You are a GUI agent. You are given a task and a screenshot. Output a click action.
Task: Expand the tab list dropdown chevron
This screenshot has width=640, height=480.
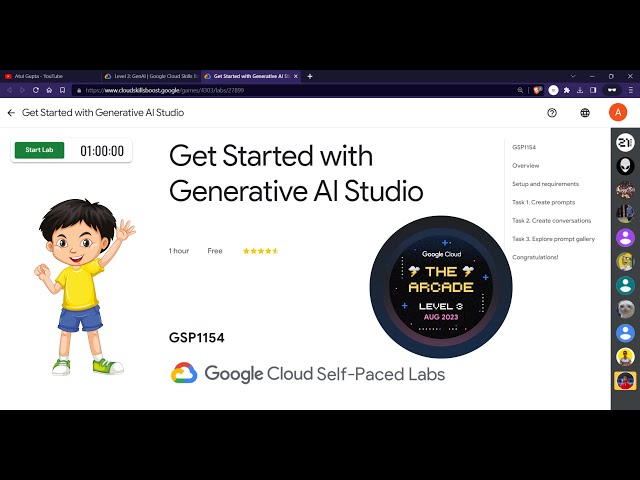pos(573,76)
